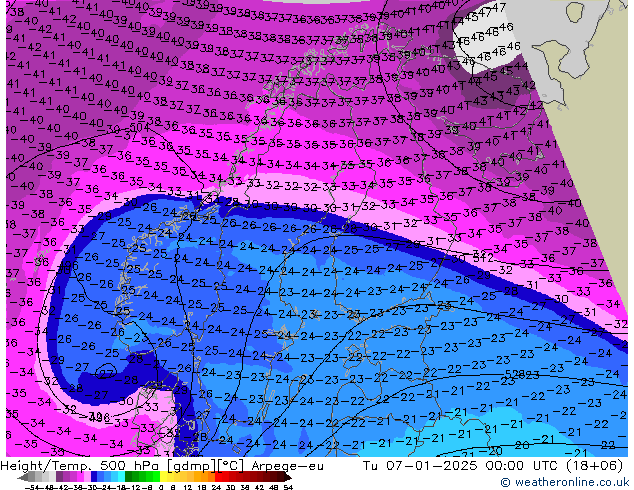Click the circled '27' temperature value
The image size is (634, 490).
pos(106,374)
